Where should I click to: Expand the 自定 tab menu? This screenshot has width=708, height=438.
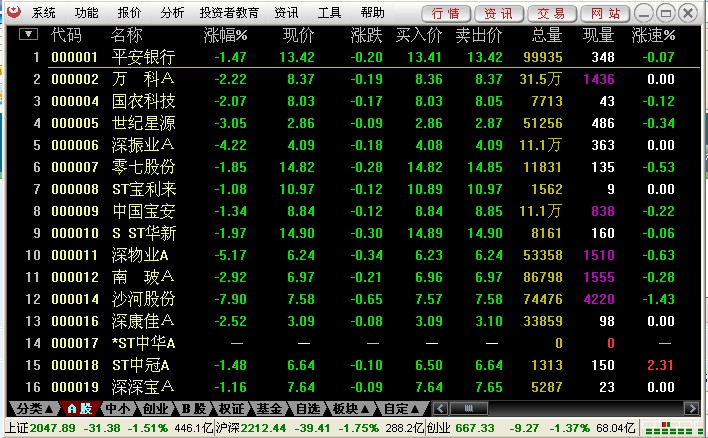click(x=401, y=409)
